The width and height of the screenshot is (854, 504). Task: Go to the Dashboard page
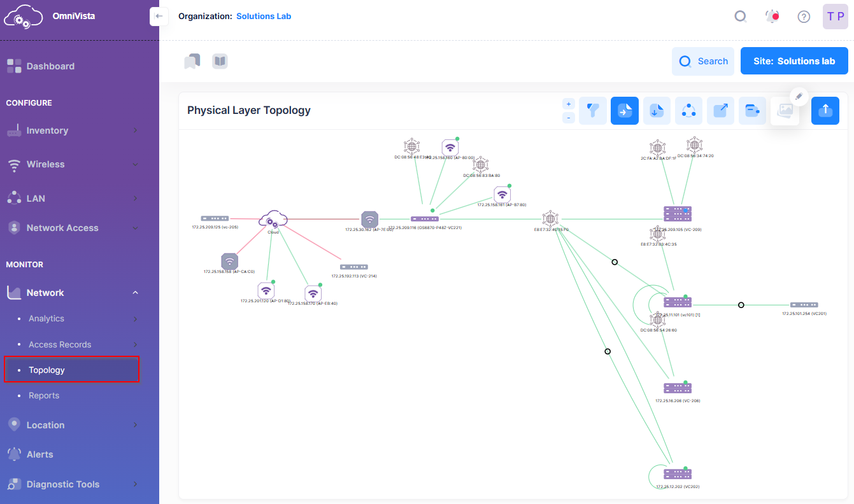pyautogui.click(x=50, y=66)
